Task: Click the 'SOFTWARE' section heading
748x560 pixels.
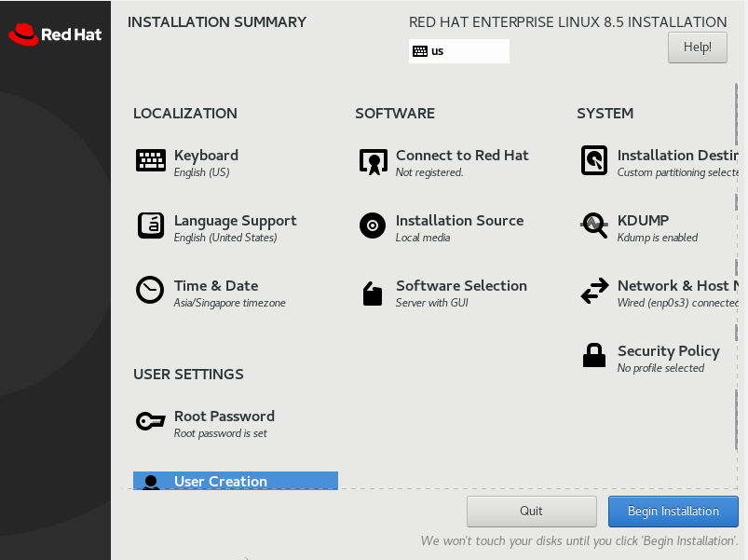Action: point(395,114)
